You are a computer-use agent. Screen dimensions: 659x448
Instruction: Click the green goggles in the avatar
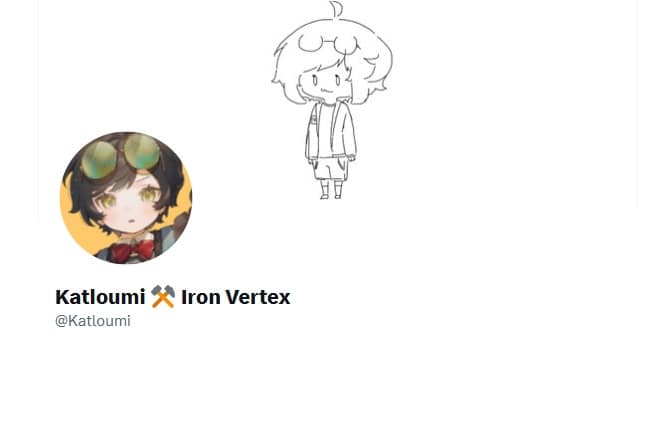pos(120,155)
